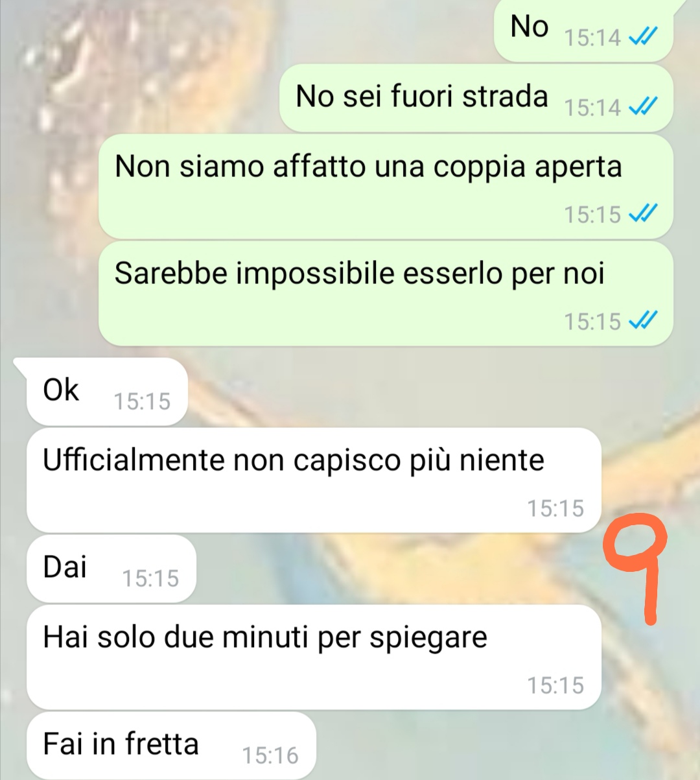Tap "Ufficialmente non capisco più niente" message

point(314,480)
